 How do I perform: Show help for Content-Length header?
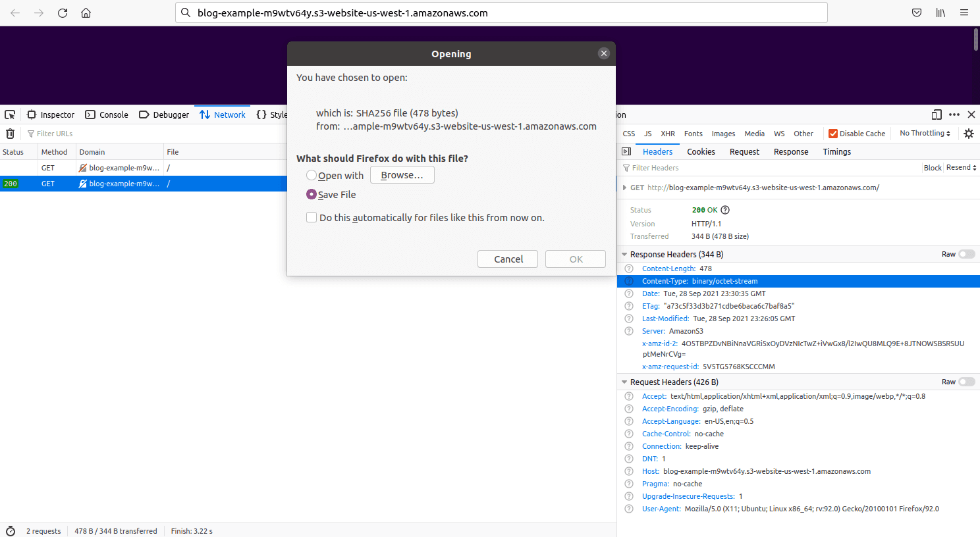click(629, 268)
